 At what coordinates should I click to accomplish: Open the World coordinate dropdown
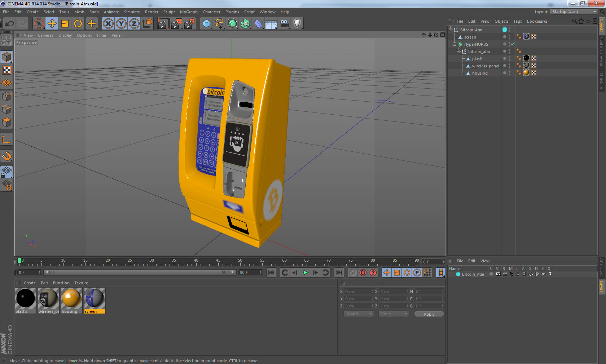(358, 314)
